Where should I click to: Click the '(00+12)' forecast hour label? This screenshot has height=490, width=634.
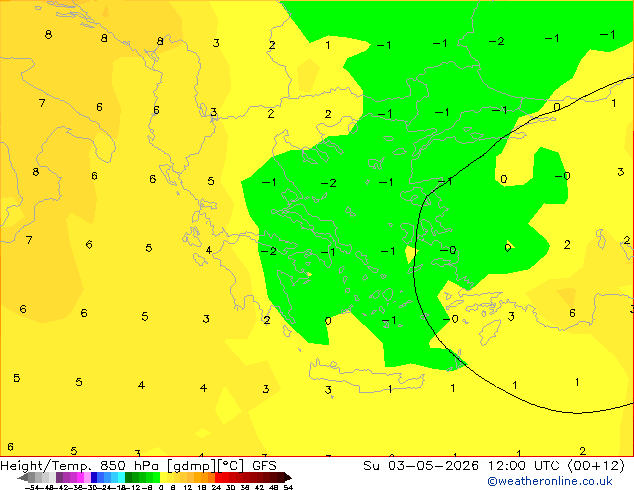[x=596, y=466]
